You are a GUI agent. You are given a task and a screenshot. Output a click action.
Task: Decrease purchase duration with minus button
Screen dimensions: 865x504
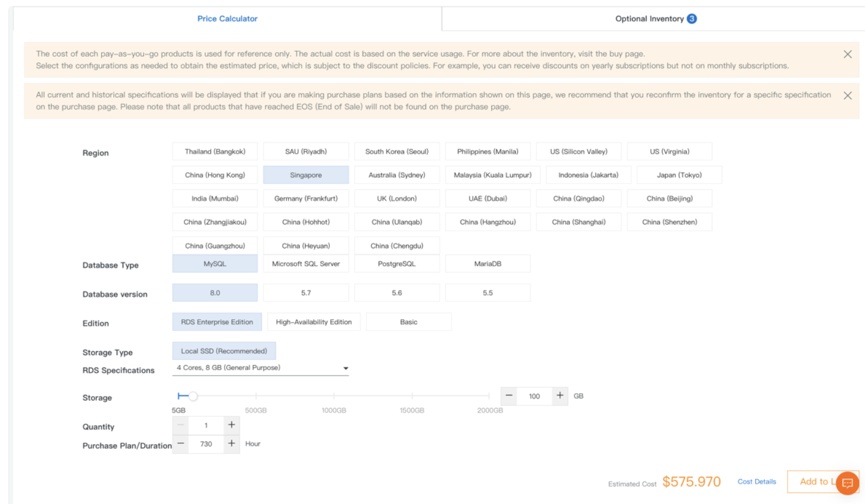(x=180, y=443)
